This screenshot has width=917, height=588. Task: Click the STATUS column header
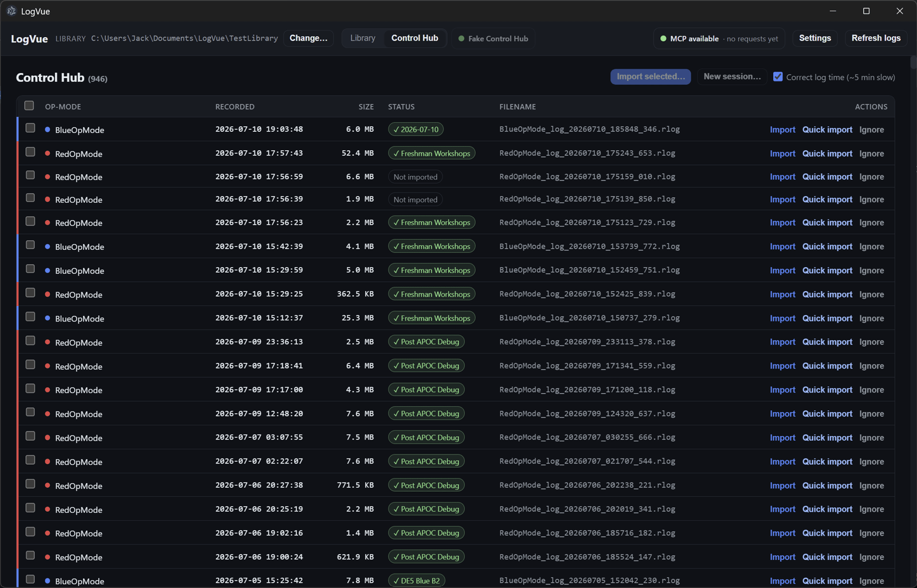tap(401, 107)
